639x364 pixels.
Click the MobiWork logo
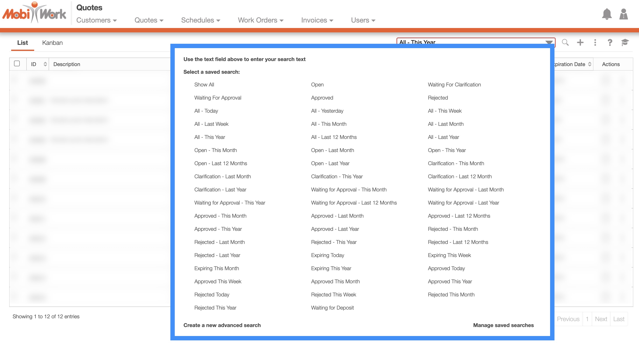(34, 13)
